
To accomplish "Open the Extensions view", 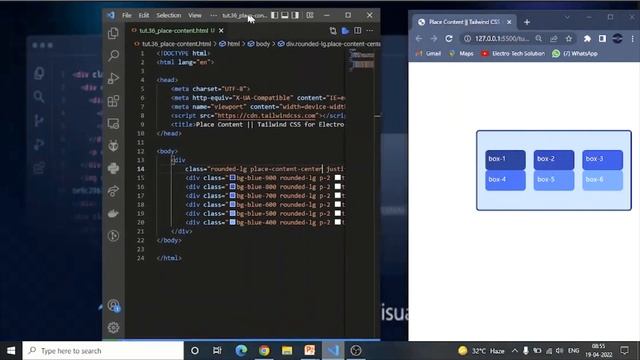I will coord(113,101).
